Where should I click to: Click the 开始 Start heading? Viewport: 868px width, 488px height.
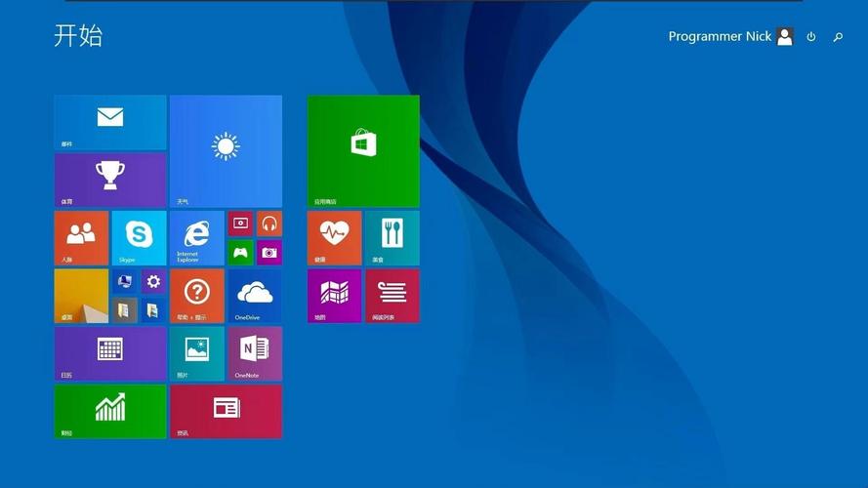(78, 35)
